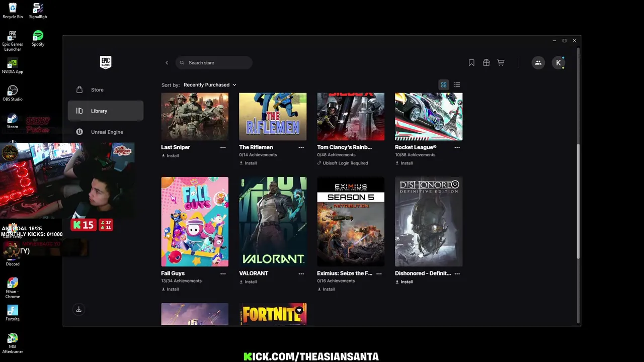
Task: Open NVIDIA App desktop shortcut
Action: click(13, 66)
